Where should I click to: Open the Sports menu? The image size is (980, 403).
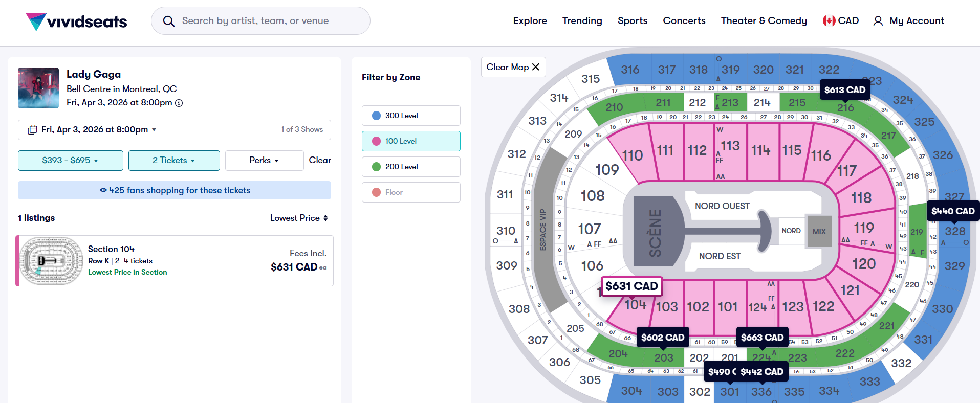[632, 21]
